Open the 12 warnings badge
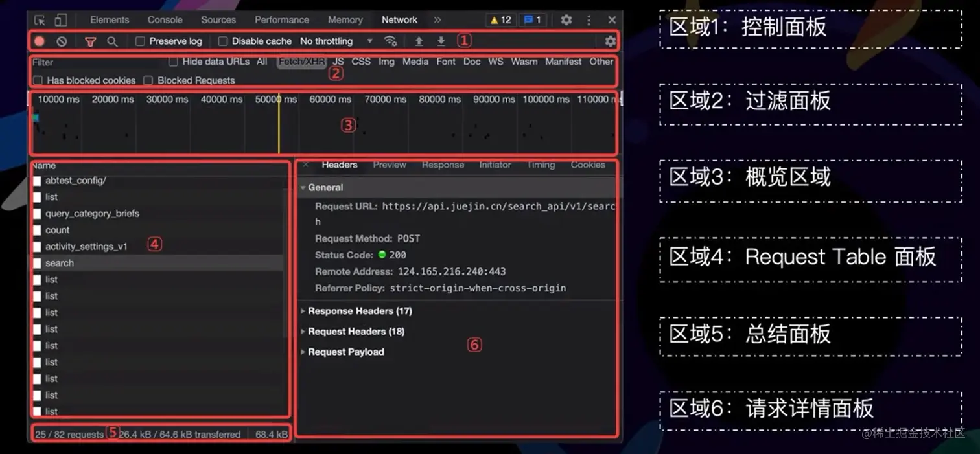980x454 pixels. coord(500,20)
